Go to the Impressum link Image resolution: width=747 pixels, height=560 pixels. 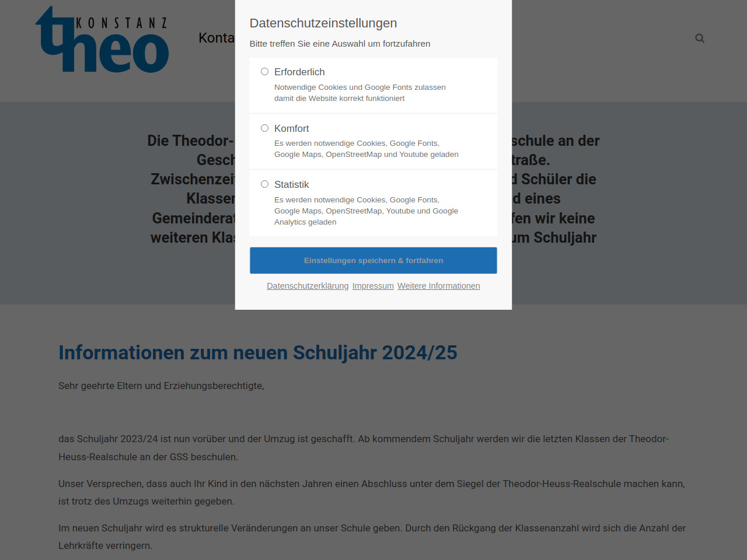coord(373,286)
